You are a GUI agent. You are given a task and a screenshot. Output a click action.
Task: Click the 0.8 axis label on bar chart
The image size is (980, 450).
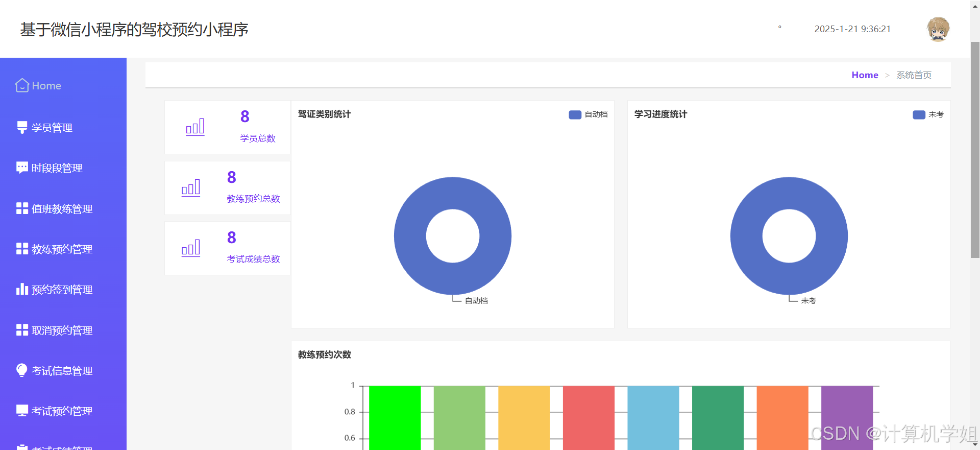pyautogui.click(x=350, y=412)
